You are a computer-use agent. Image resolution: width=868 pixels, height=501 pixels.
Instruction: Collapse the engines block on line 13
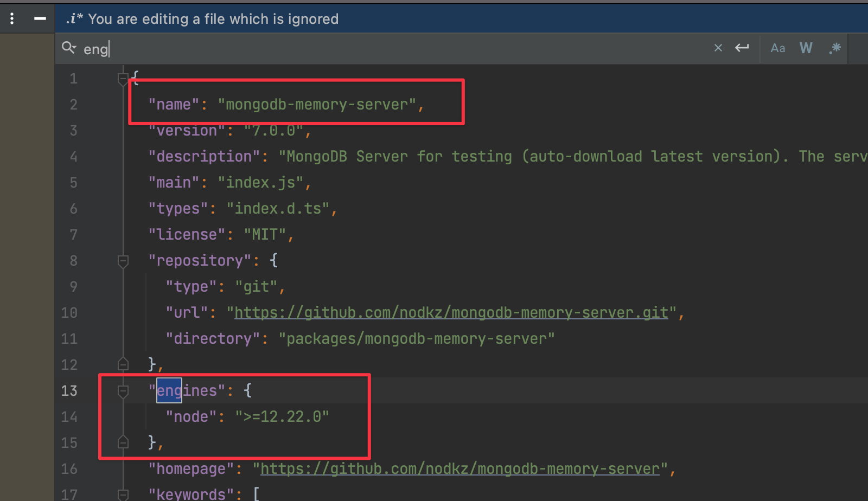(x=123, y=391)
